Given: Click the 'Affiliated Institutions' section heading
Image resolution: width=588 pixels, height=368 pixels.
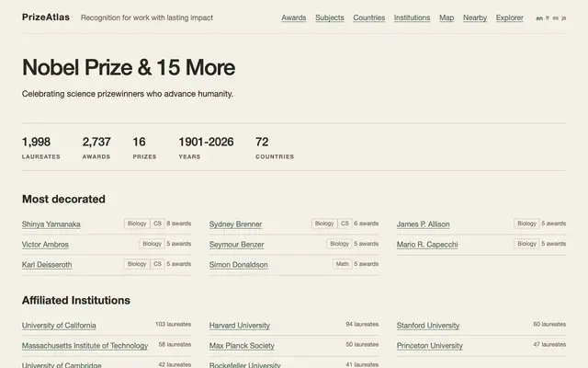Looking at the screenshot, I should point(76,301).
